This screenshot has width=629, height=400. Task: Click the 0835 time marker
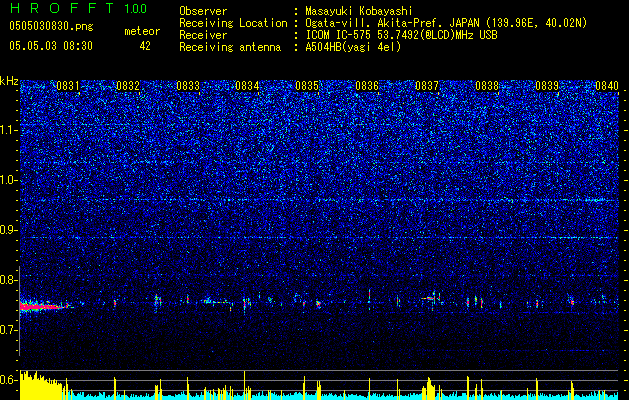point(307,86)
